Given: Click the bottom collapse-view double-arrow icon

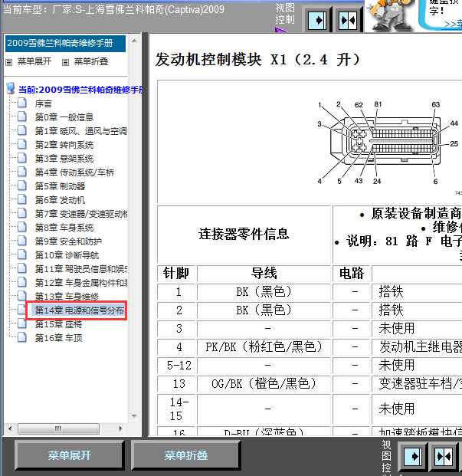Looking at the screenshot, I should pyautogui.click(x=444, y=457).
